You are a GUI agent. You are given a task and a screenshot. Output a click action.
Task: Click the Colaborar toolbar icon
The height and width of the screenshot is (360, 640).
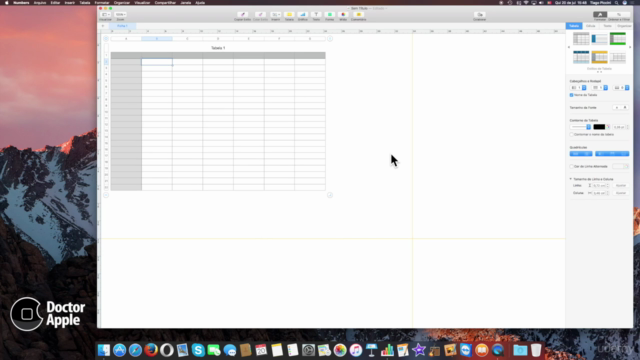(480, 15)
